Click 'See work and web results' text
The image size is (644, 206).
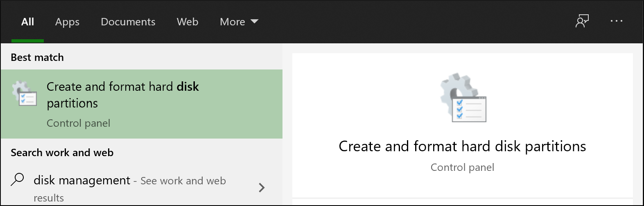[183, 181]
